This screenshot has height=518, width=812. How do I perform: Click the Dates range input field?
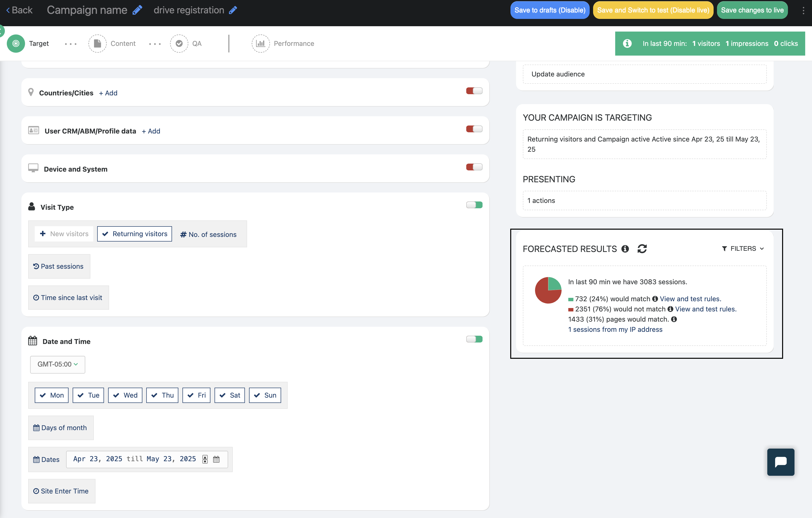pyautogui.click(x=147, y=459)
